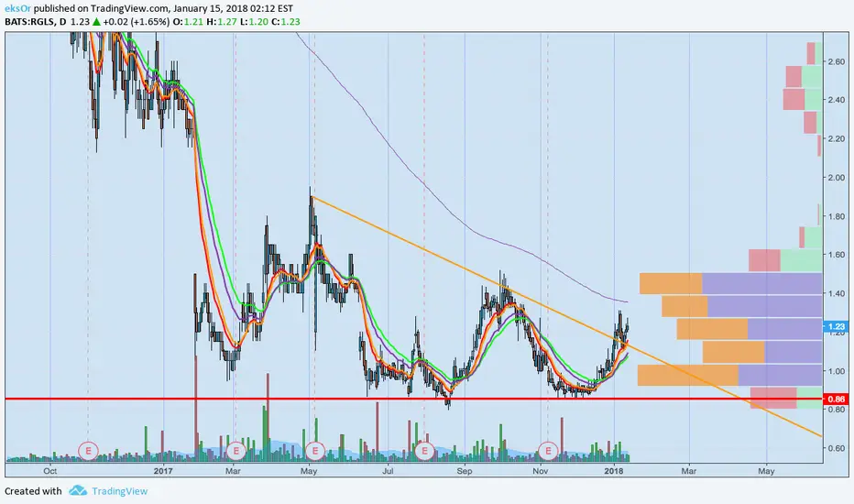Click the 2.40 price axis label
Viewport: 854px width, 504px height.
click(836, 100)
